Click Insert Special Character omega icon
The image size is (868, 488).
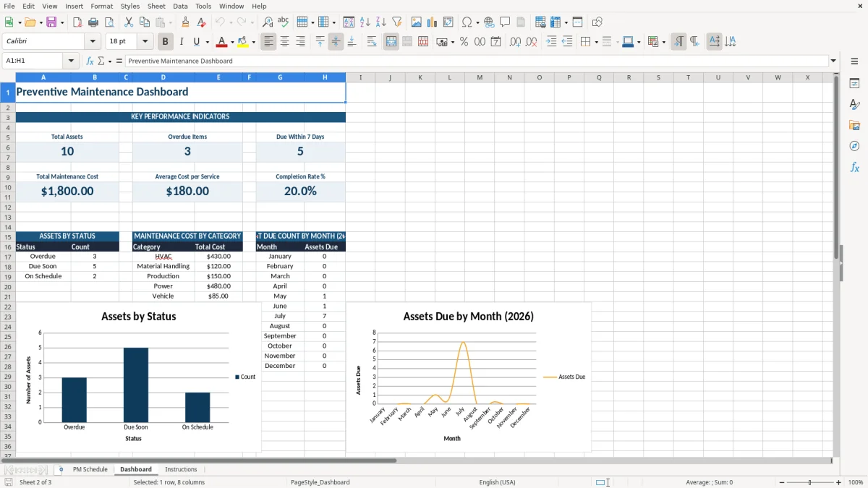coord(467,22)
